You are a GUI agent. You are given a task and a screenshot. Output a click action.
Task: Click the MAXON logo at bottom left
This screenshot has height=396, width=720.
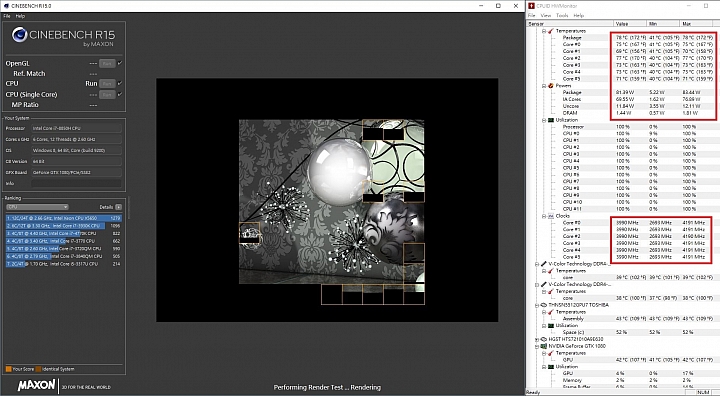37,385
